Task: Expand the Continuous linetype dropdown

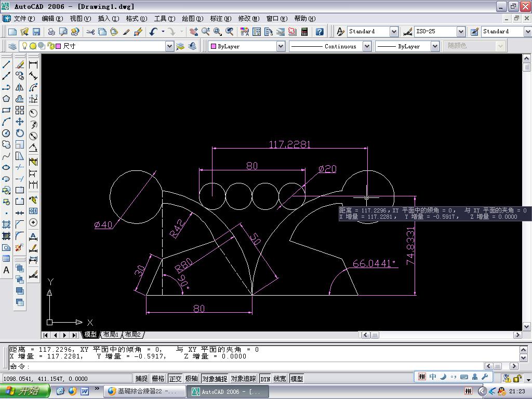Action: [367, 46]
